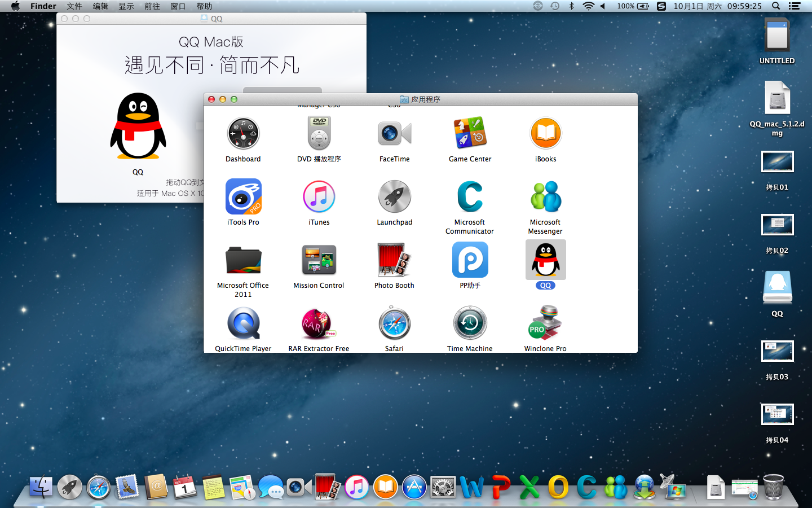
Task: Select the mounted QQ disk on desktop
Action: [x=777, y=288]
